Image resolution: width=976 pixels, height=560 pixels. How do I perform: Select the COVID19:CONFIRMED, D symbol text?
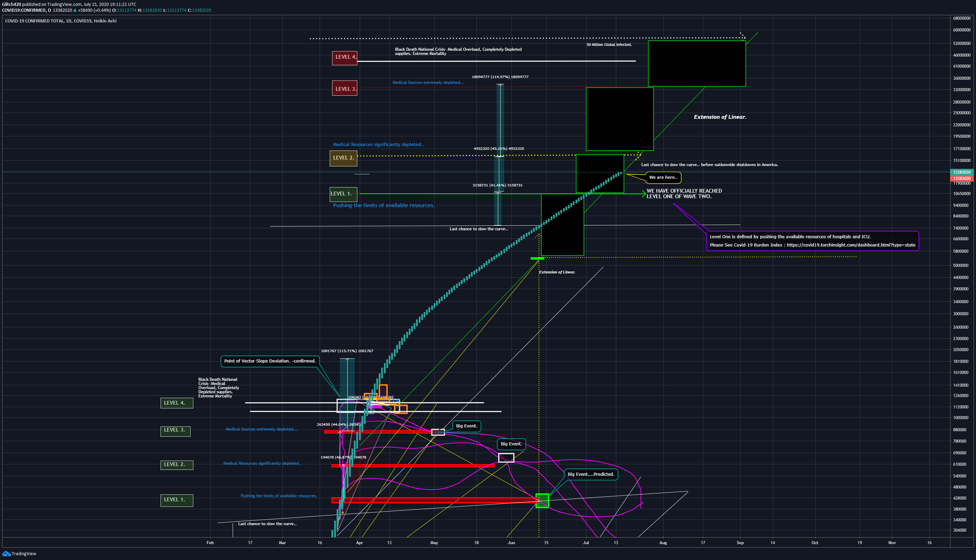point(27,10)
